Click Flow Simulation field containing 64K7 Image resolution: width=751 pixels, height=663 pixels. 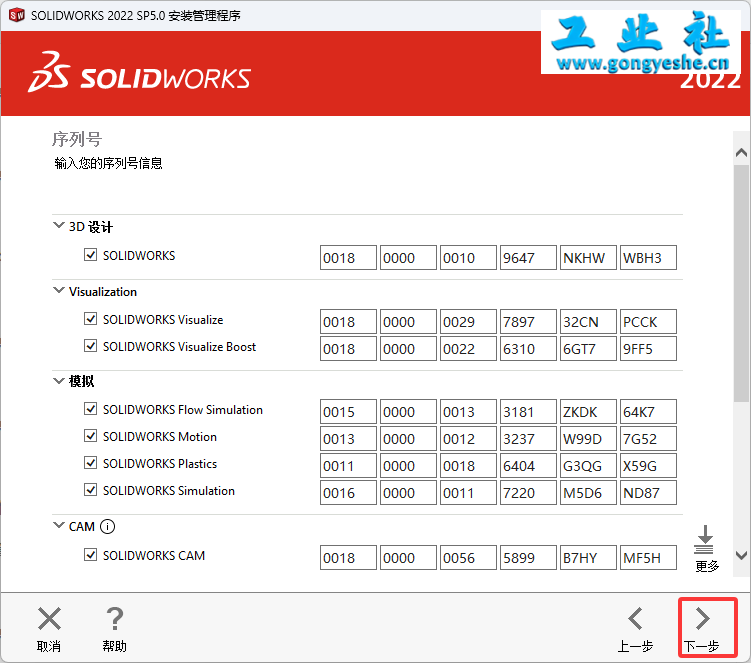[648, 412]
